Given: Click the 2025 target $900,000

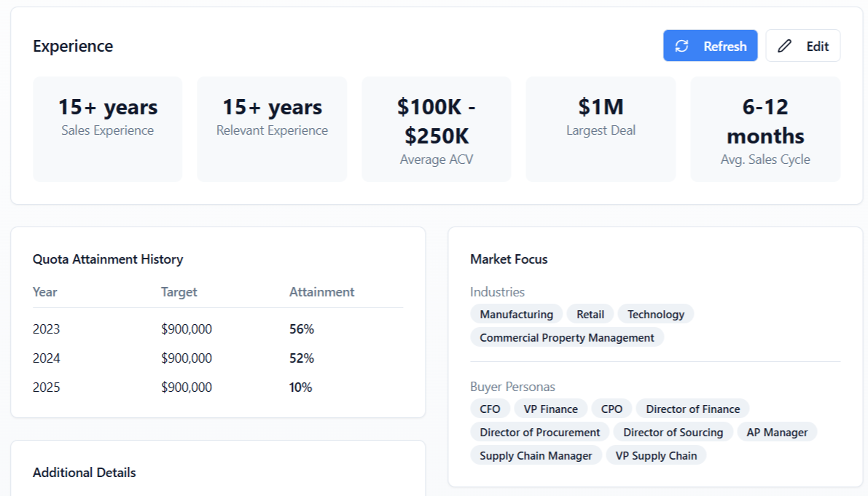Looking at the screenshot, I should point(187,387).
